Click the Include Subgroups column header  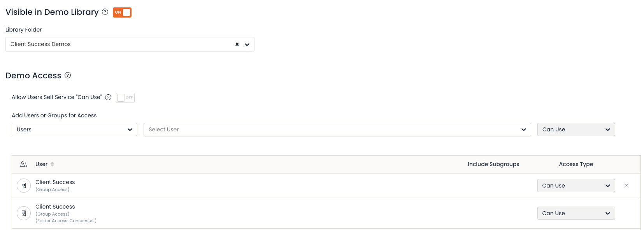493,164
